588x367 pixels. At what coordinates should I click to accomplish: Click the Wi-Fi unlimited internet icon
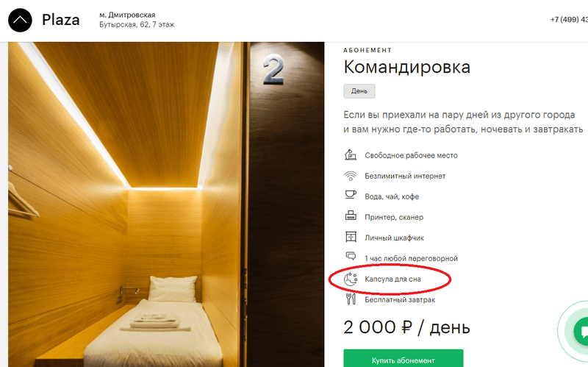tap(351, 176)
